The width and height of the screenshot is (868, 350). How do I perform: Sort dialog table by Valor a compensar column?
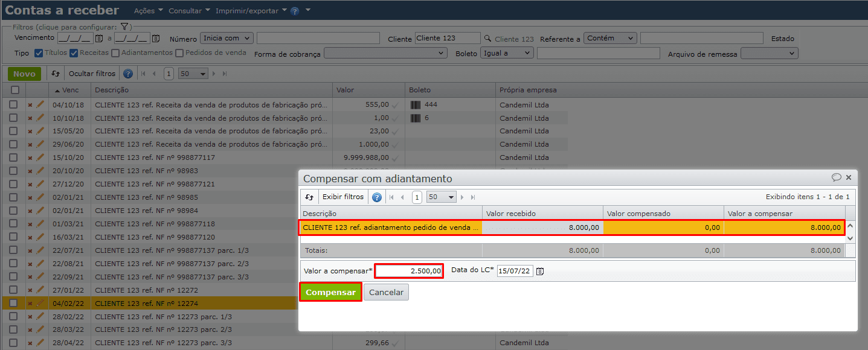coord(784,214)
